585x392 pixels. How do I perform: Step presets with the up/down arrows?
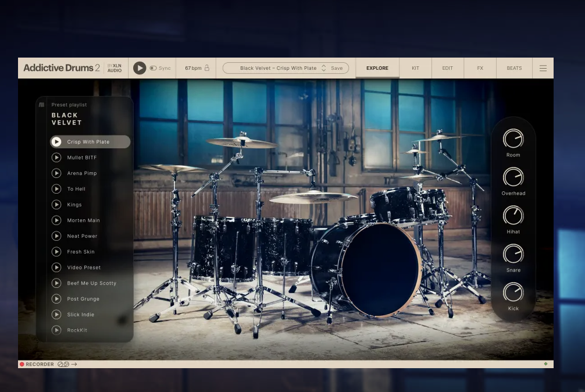[324, 68]
